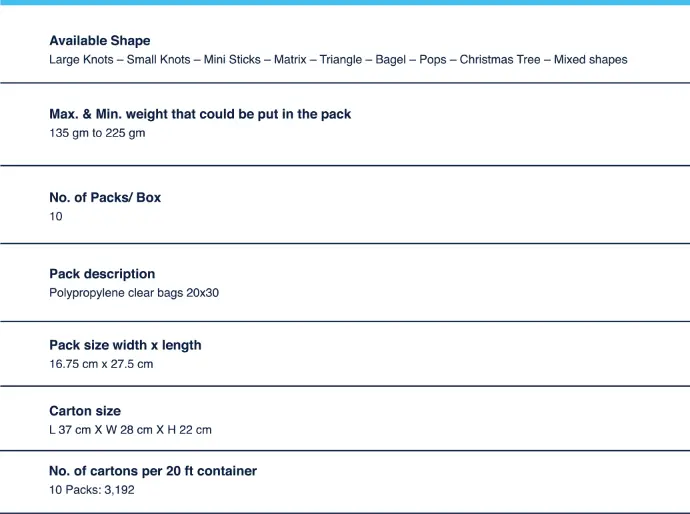Select "Mixed shapes" in the shape list
Viewport: 690px width, 514px height.
tap(590, 60)
